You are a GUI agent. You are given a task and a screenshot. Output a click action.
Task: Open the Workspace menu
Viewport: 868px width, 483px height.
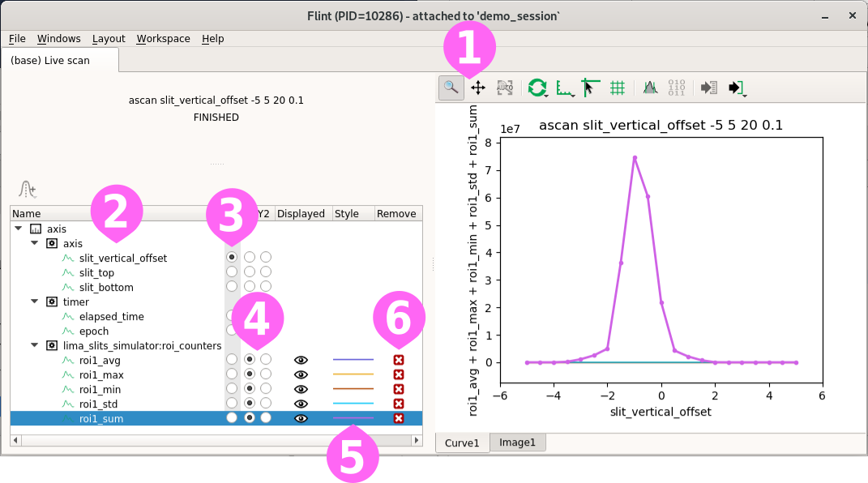point(163,39)
